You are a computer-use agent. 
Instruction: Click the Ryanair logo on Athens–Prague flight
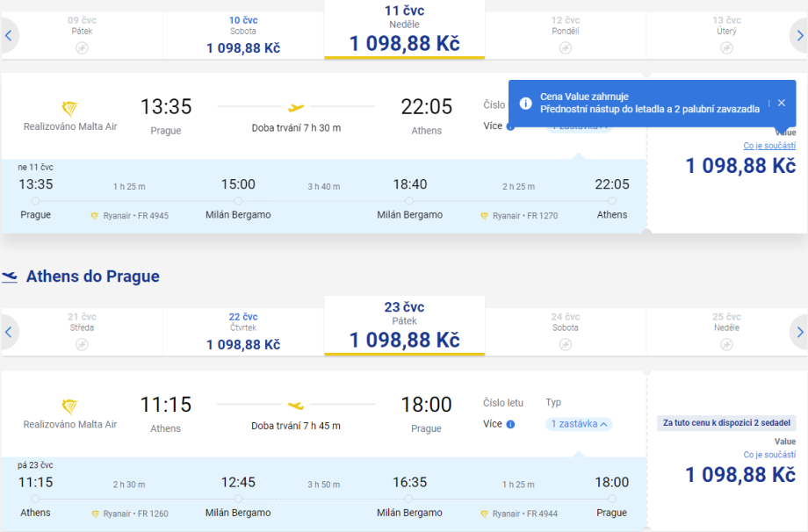(69, 406)
